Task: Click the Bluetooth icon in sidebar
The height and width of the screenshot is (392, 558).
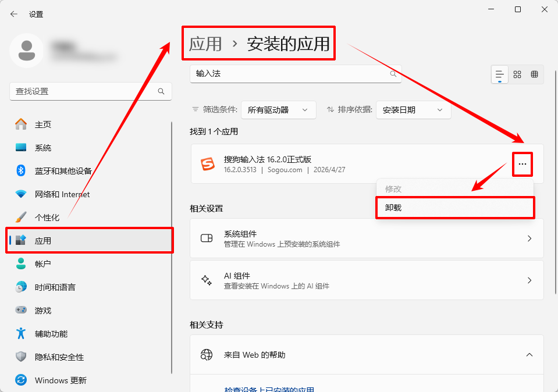Action: (x=21, y=171)
